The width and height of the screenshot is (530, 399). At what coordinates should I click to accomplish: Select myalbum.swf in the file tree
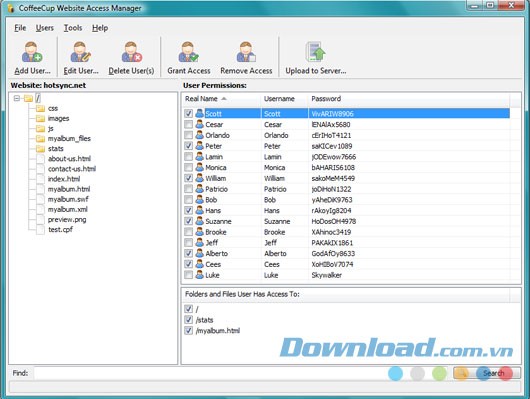(x=68, y=199)
